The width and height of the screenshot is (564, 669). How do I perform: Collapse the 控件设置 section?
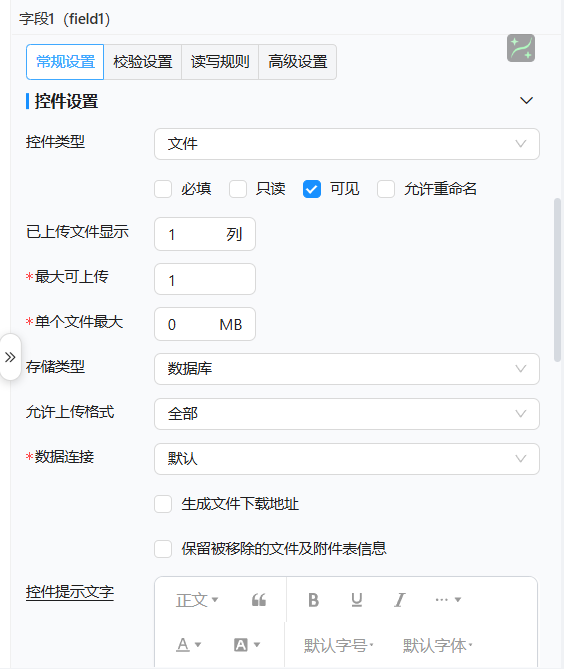[526, 101]
